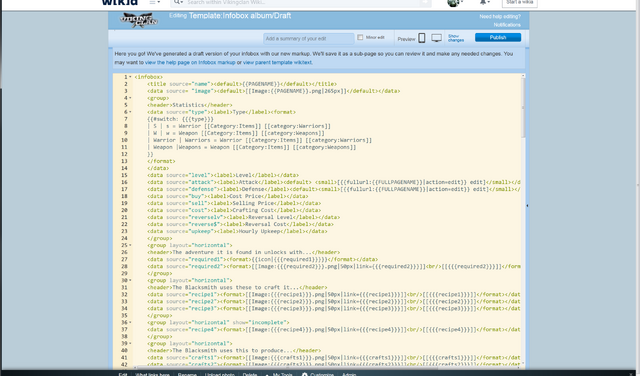The height and width of the screenshot is (376, 640).
Task: Click Rename in the bottom toolbar
Action: pos(187,374)
